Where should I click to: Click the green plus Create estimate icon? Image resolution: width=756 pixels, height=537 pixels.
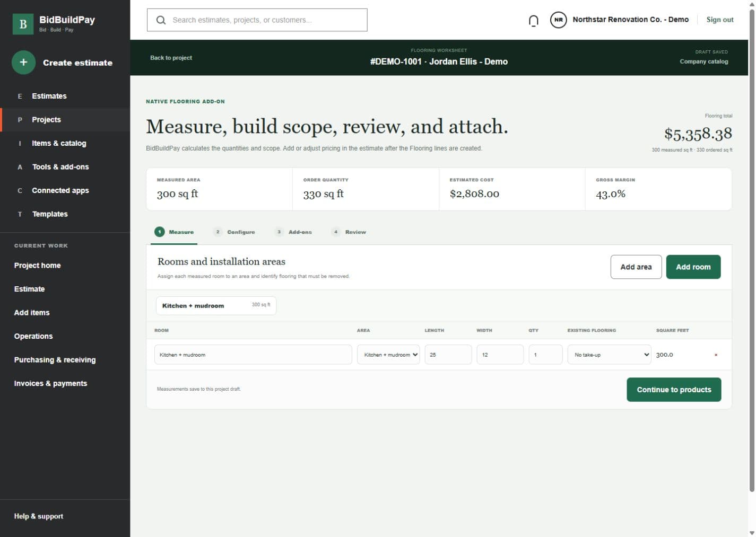(x=23, y=63)
